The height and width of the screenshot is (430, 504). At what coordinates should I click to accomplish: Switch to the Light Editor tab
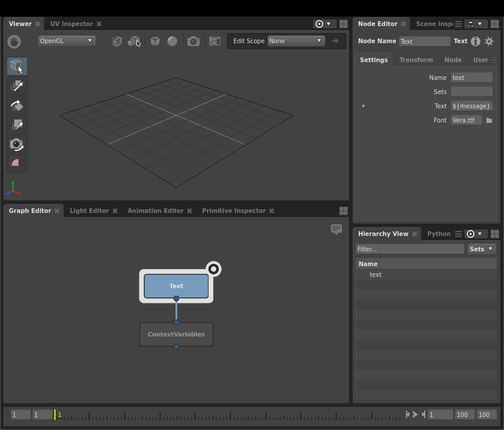(x=89, y=211)
